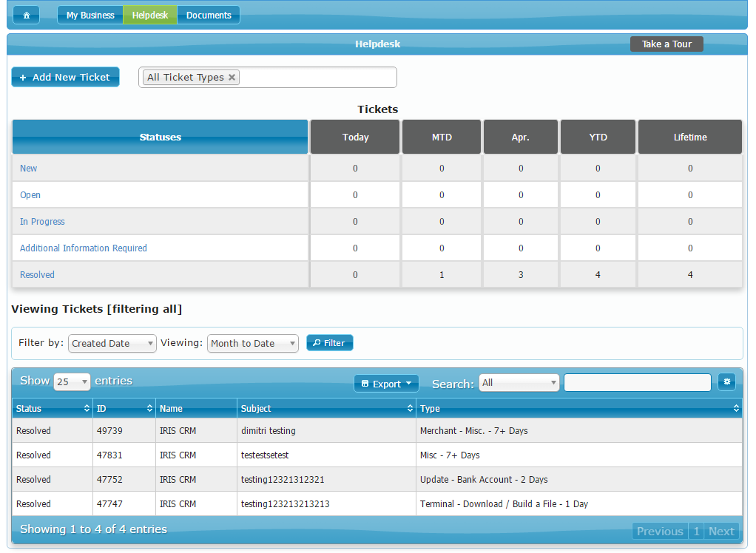This screenshot has width=756, height=553.
Task: Open the Month to Date viewing dropdown
Action: click(x=252, y=343)
